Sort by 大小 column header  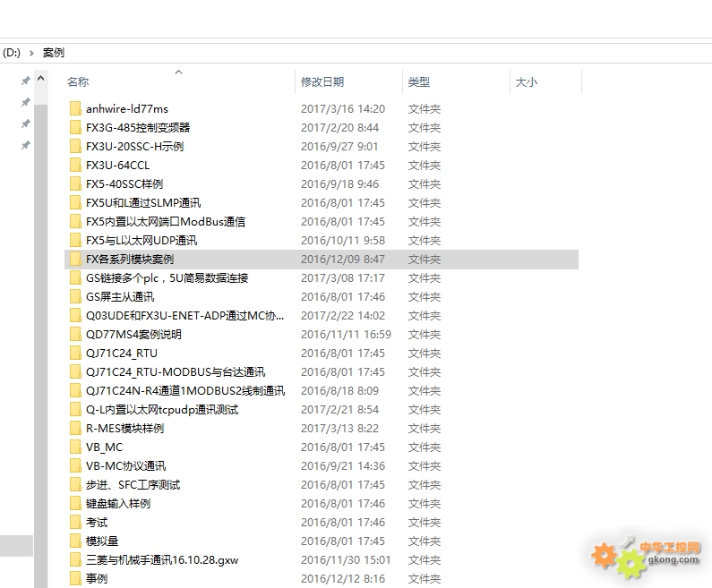tap(527, 82)
